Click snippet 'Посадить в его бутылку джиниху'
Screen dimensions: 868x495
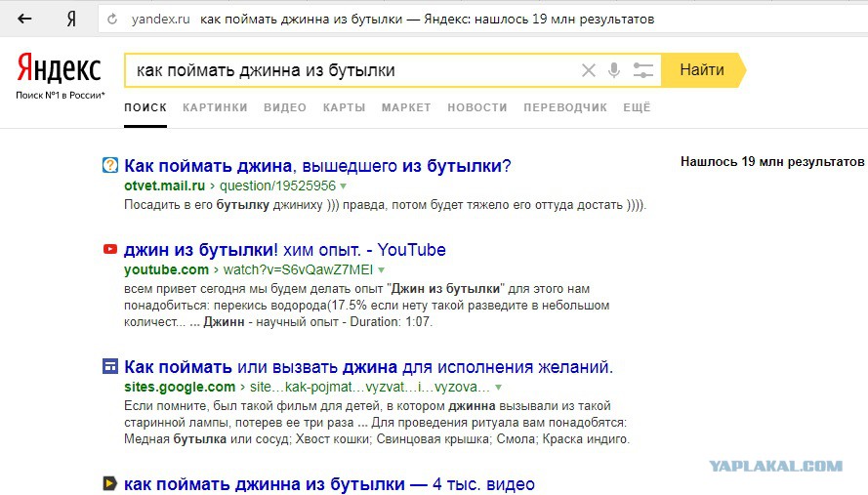click(x=223, y=205)
